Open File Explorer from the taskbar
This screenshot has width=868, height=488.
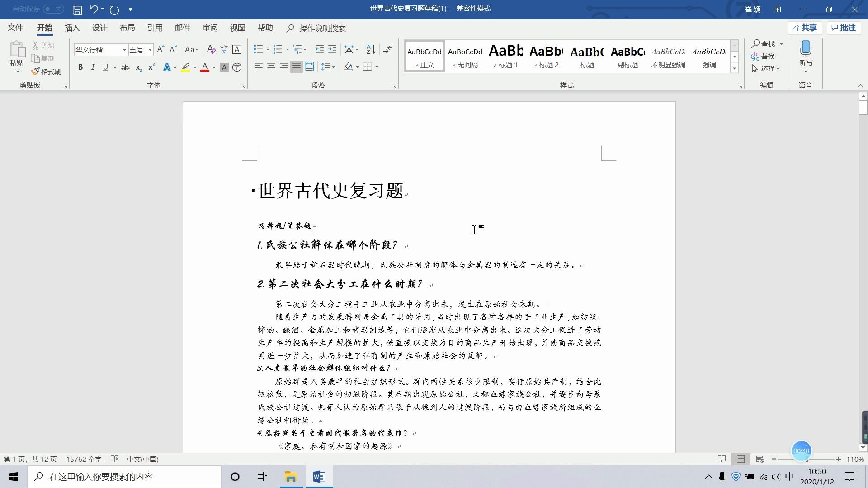[x=290, y=477]
